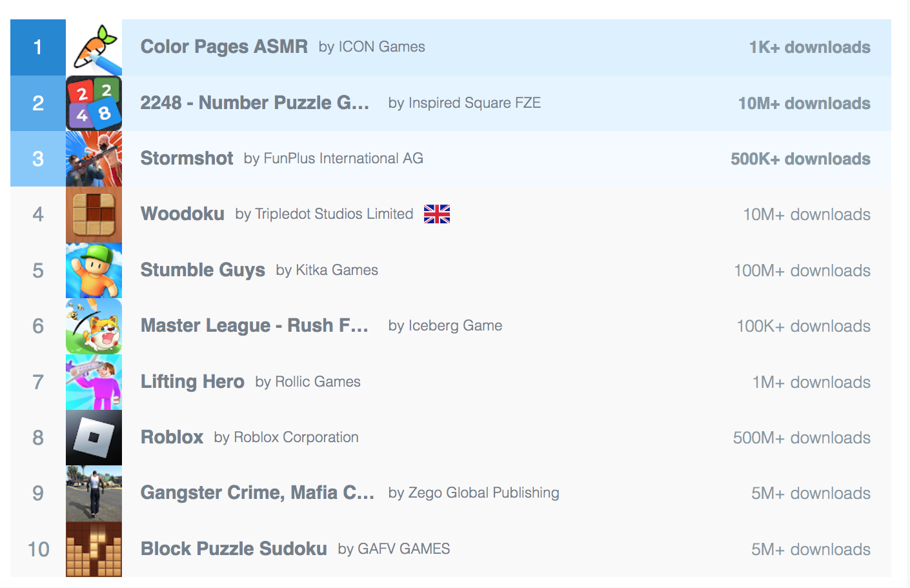Open the Color Pages ASMR title link
Image resolution: width=910 pixels, height=588 pixels.
tap(224, 47)
